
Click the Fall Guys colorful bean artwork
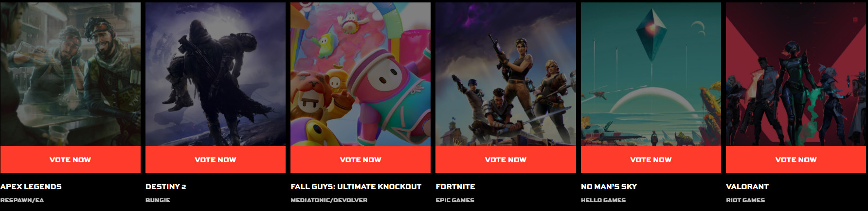click(361, 74)
